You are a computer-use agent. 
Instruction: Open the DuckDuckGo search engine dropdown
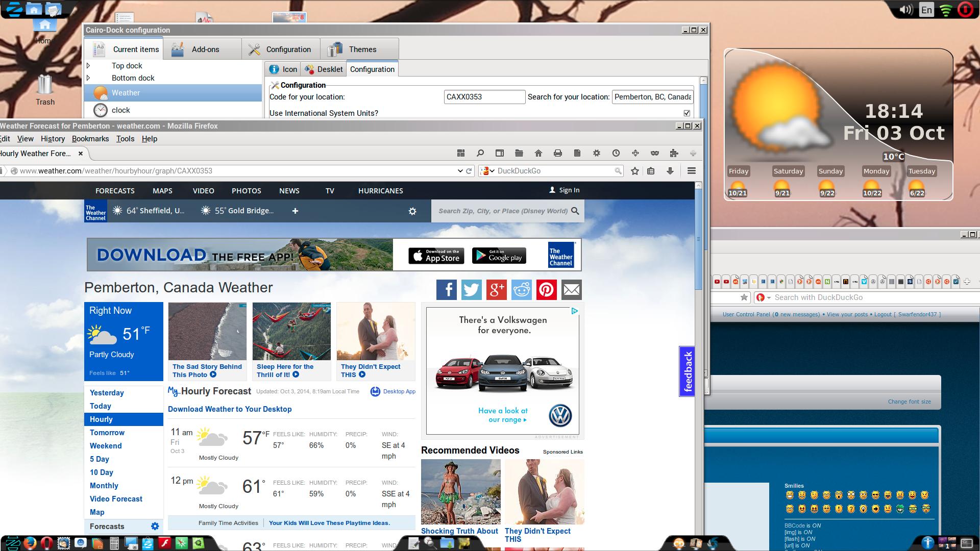(x=488, y=171)
